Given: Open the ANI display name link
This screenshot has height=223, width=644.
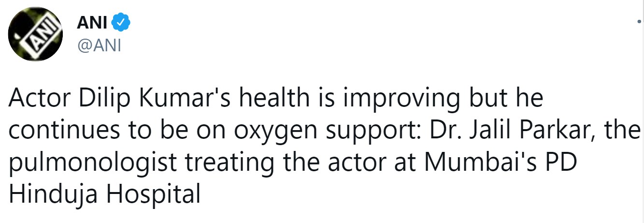Looking at the screenshot, I should [92, 22].
